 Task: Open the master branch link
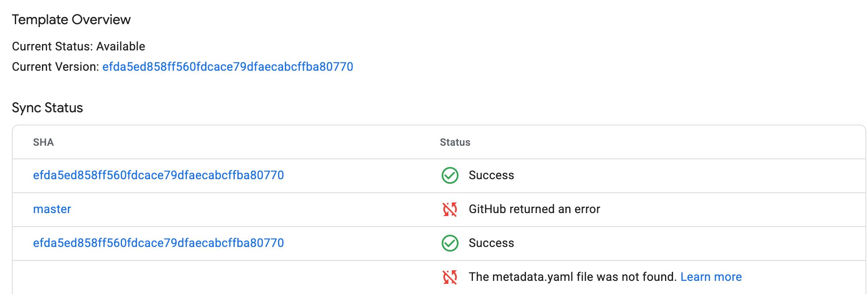click(x=52, y=209)
